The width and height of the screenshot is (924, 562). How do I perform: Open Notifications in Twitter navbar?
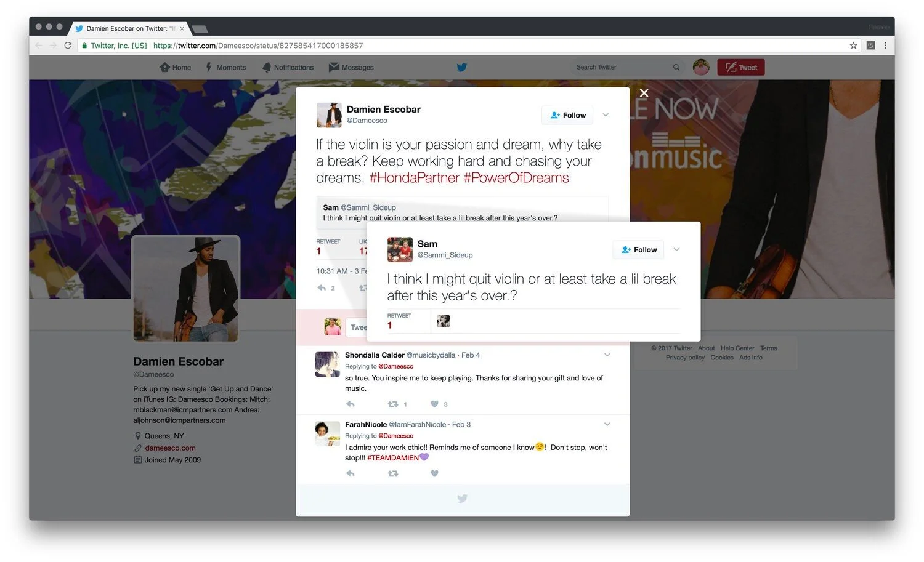pyautogui.click(x=288, y=67)
